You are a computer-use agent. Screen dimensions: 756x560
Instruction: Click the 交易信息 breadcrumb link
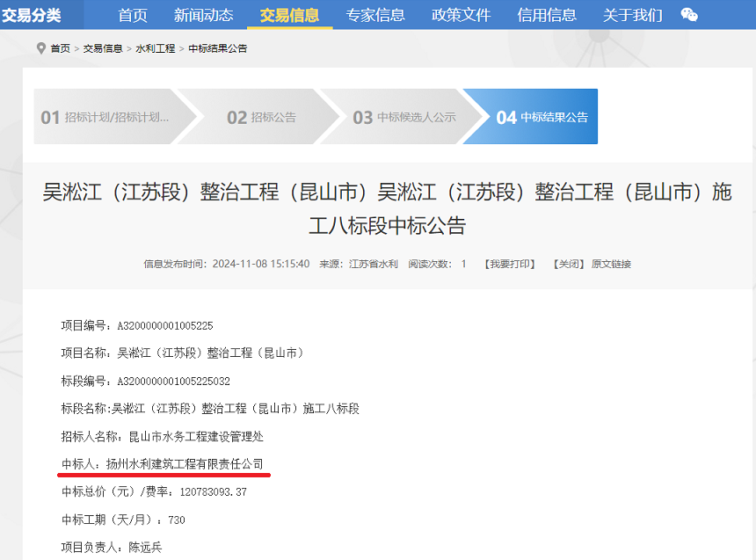[103, 48]
